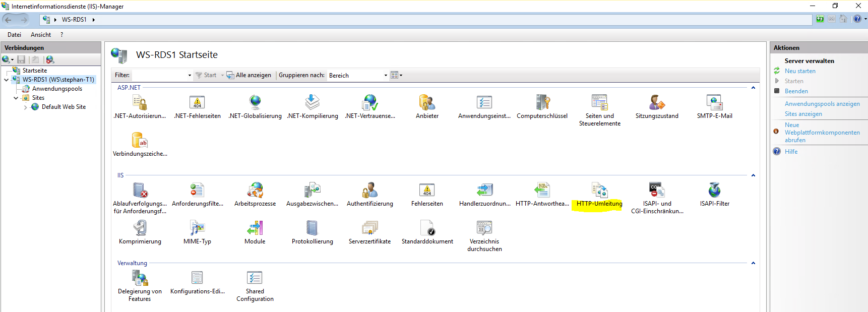Open the Anbieter feature
Screen dimensions: 868x312
(427, 107)
